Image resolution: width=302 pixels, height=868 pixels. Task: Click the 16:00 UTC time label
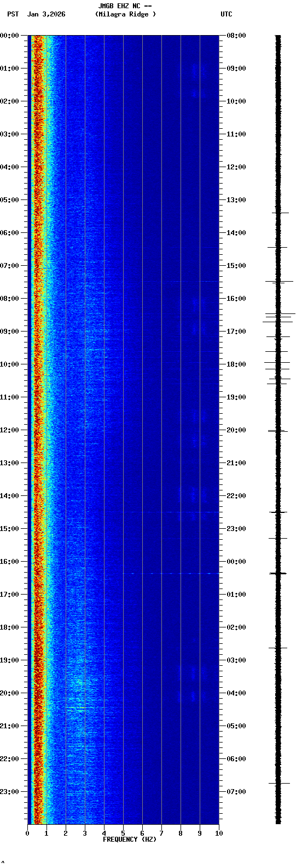236,299
